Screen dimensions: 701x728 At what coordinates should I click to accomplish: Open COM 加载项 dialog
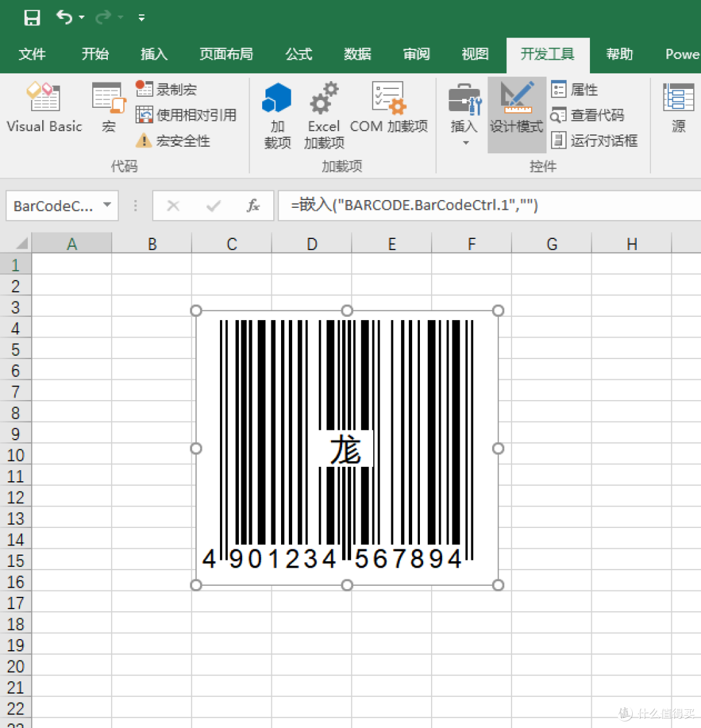(389, 108)
